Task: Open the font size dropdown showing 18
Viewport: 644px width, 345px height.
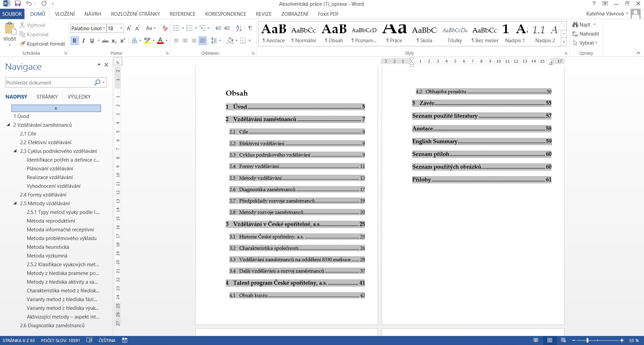Action: click(x=121, y=28)
